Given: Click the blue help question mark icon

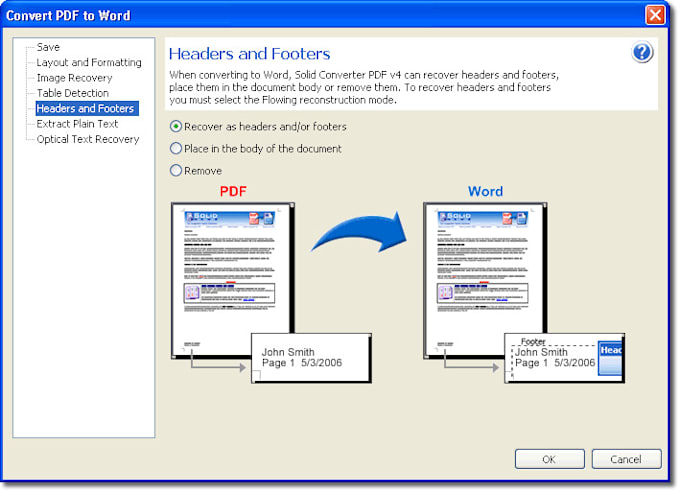Looking at the screenshot, I should pos(642,53).
